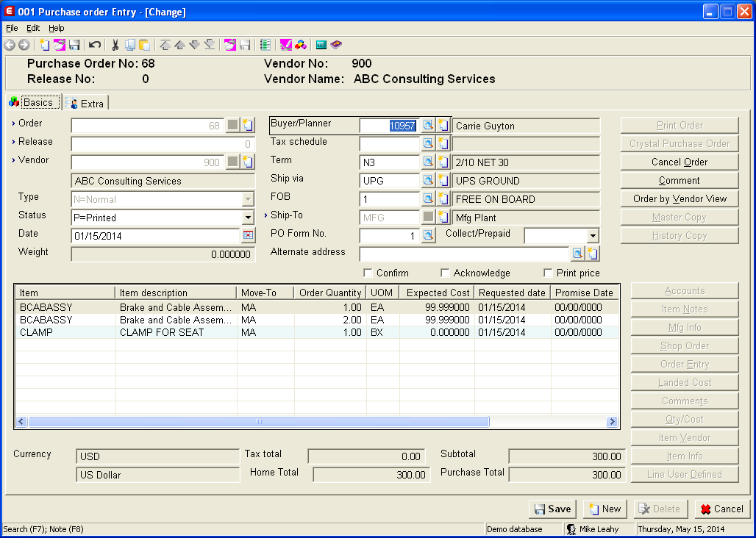Click the green list view toolbar icon
This screenshot has width=756, height=538.
tap(265, 46)
